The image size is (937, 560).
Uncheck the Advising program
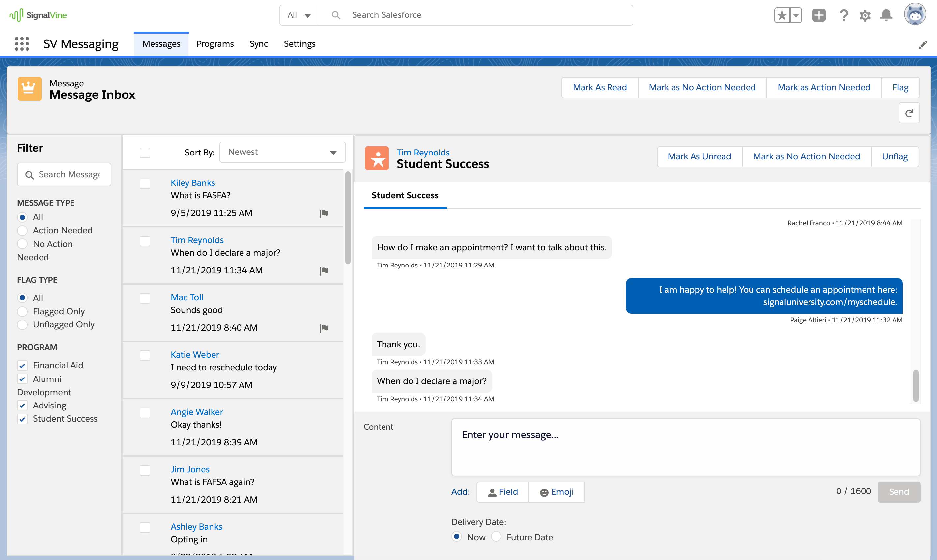click(23, 406)
